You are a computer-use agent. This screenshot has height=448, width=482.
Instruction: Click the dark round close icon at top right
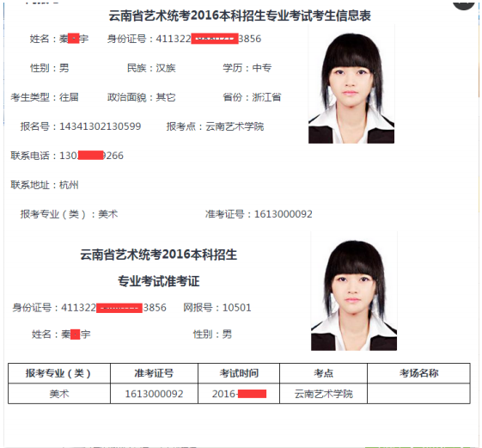coord(464,3)
